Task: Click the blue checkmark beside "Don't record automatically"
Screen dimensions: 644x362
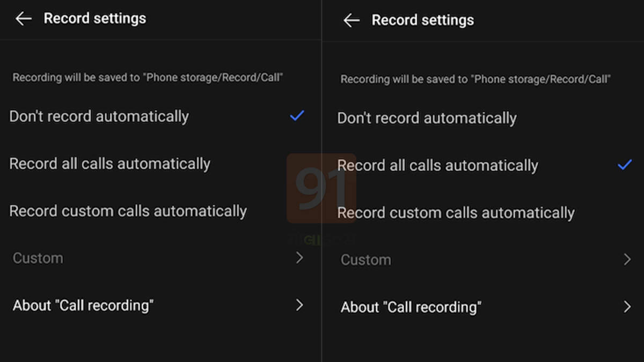Action: click(297, 115)
